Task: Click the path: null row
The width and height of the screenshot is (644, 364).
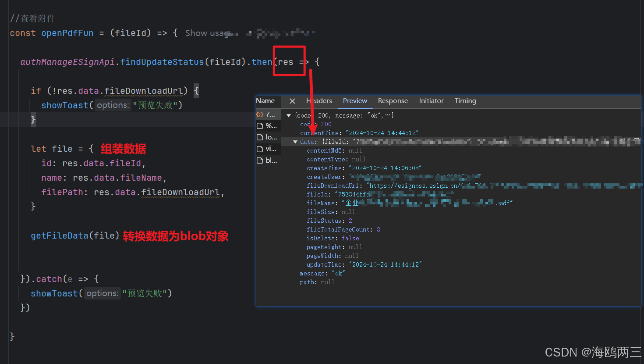Action: [x=317, y=282]
